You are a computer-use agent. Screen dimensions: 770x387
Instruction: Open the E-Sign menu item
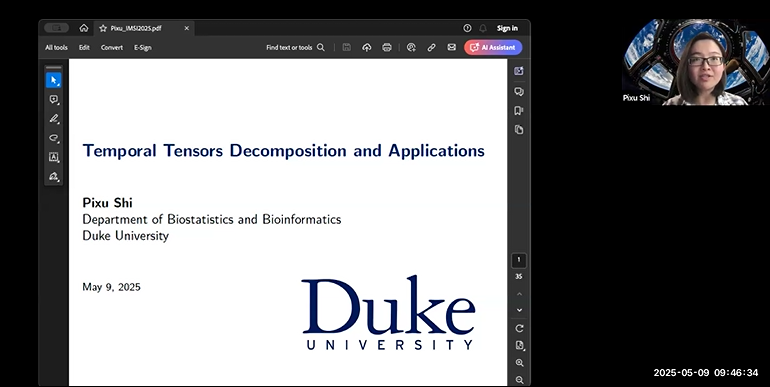tap(143, 48)
